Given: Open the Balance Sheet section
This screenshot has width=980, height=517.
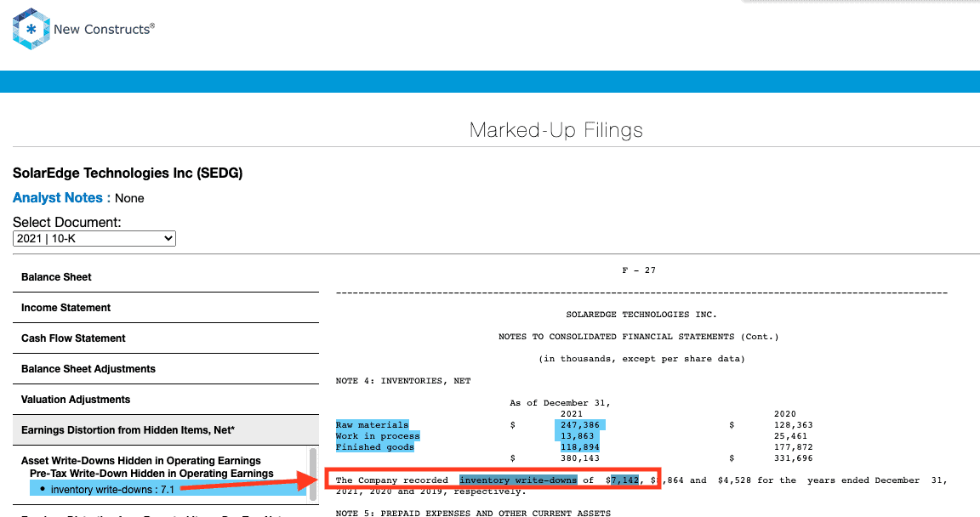Looking at the screenshot, I should 166,277.
